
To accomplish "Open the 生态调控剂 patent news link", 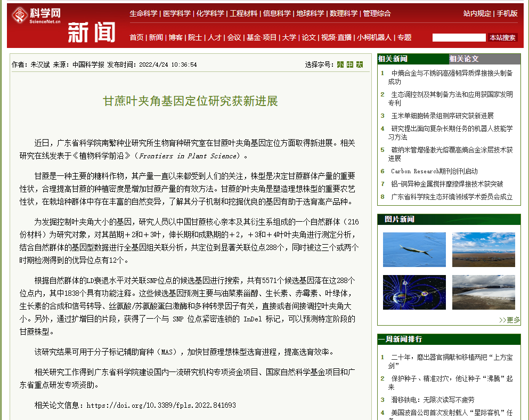I will (x=450, y=99).
